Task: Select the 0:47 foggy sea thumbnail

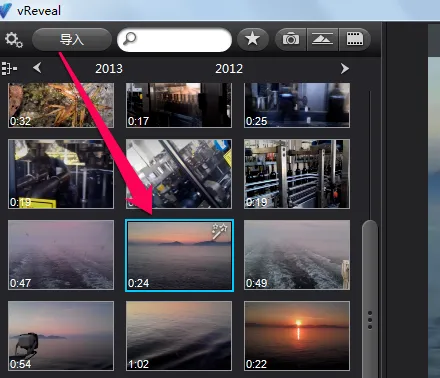Action: click(61, 255)
